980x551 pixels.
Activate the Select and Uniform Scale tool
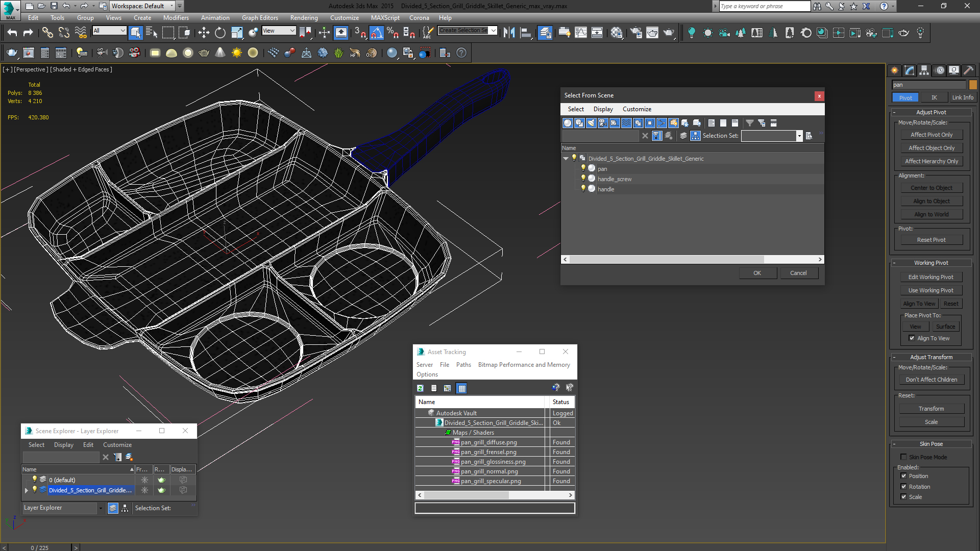pos(237,33)
